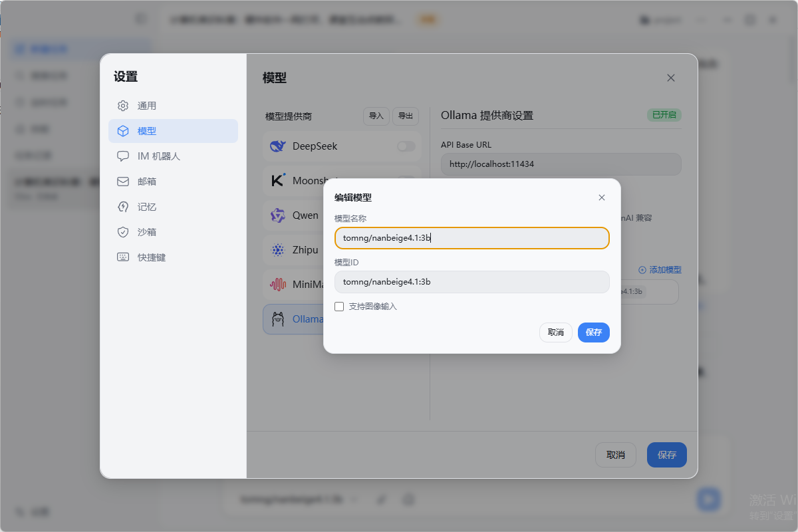Select the 模型 settings section

click(173, 131)
